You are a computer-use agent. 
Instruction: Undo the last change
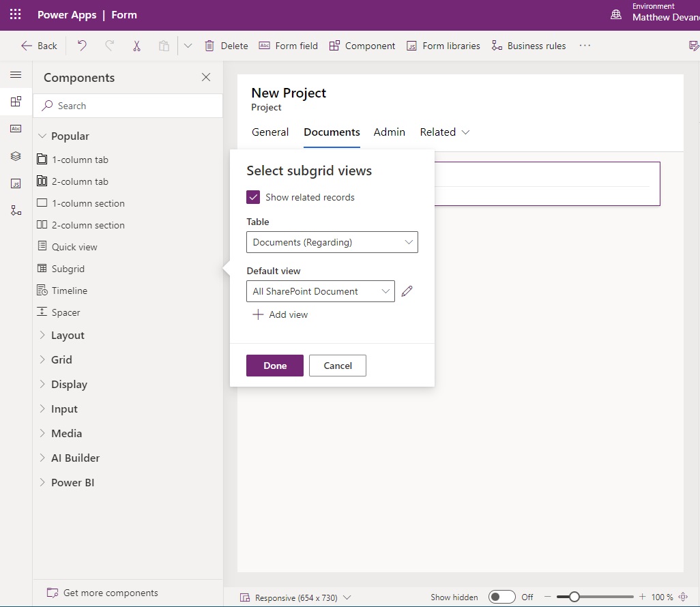coord(82,45)
